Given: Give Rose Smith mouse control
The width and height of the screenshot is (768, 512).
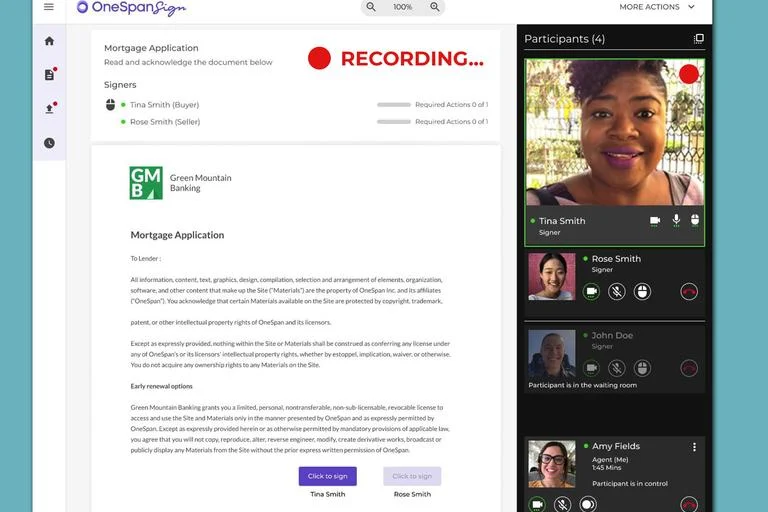Looking at the screenshot, I should [x=642, y=292].
